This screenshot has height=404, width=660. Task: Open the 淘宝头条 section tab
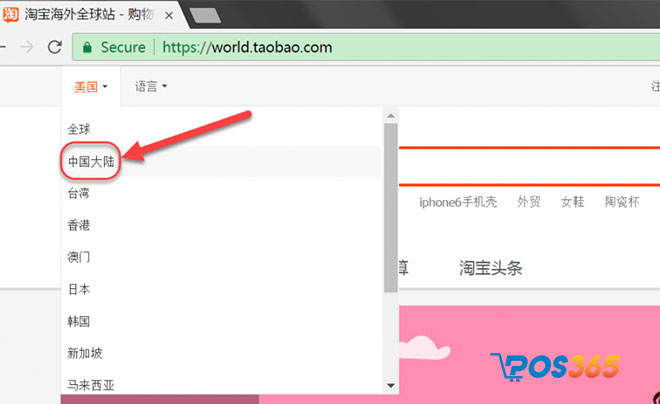point(490,268)
